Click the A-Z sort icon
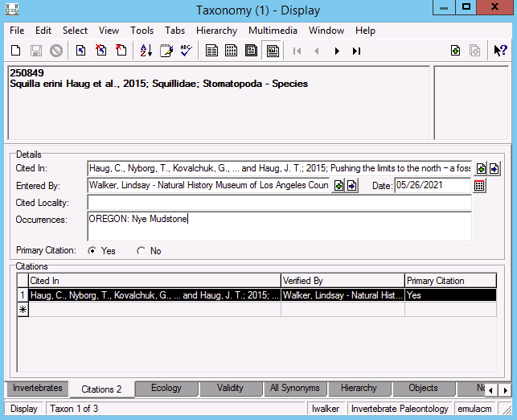The height and width of the screenshot is (420, 517). [x=146, y=51]
